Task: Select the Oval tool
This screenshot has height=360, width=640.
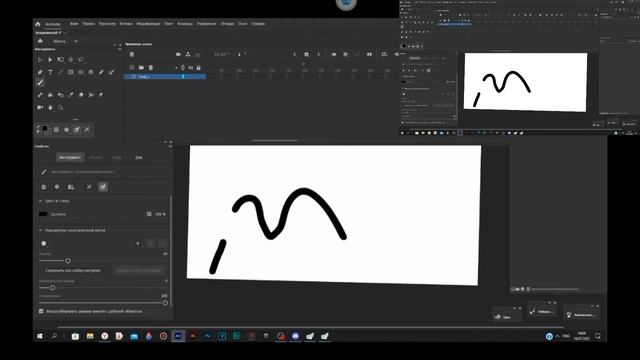Action: click(x=81, y=73)
